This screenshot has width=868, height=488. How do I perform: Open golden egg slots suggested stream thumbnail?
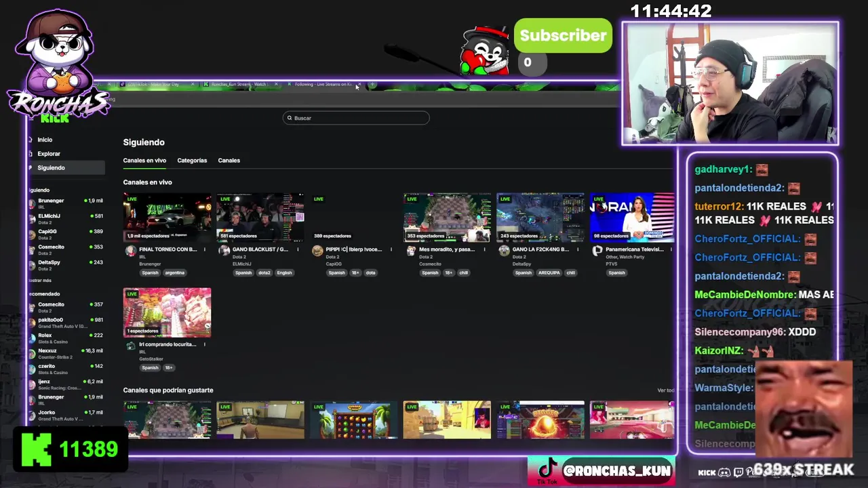coord(540,420)
